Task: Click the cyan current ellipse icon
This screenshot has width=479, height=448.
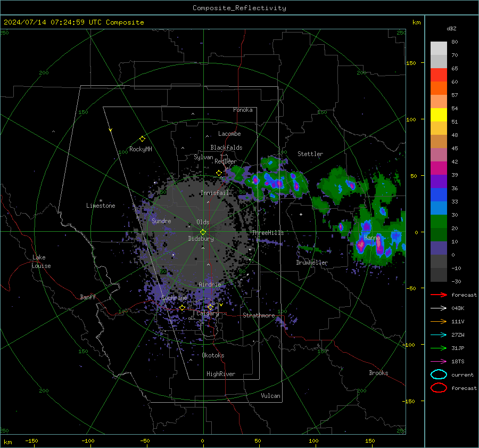Action: 439,374
